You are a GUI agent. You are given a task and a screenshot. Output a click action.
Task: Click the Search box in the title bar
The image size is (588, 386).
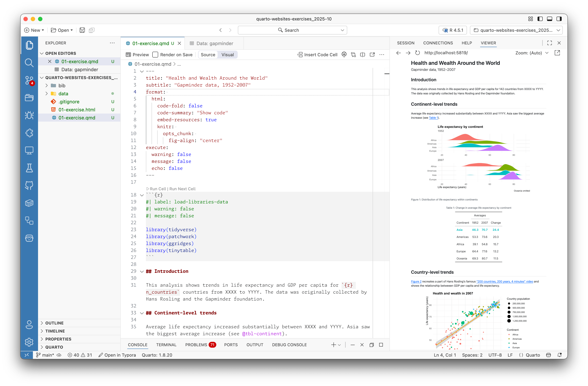292,30
